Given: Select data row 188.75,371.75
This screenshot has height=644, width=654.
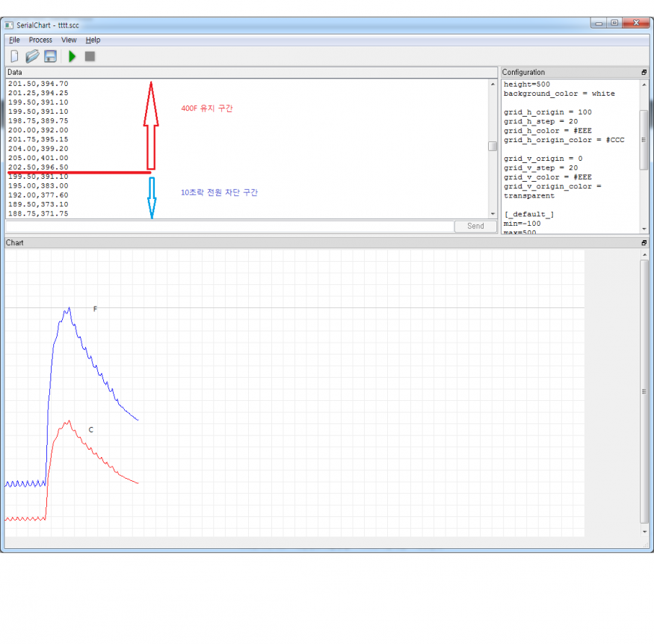Looking at the screenshot, I should 38,213.
